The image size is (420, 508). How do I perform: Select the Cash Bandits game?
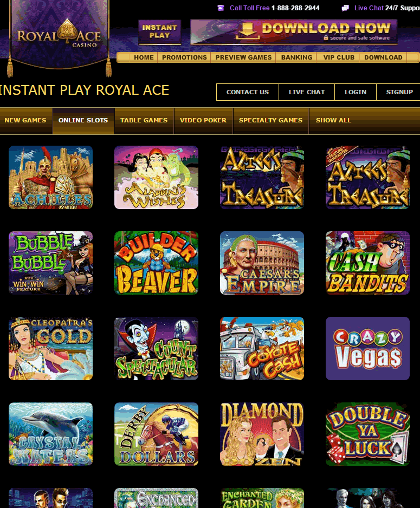coord(367,263)
